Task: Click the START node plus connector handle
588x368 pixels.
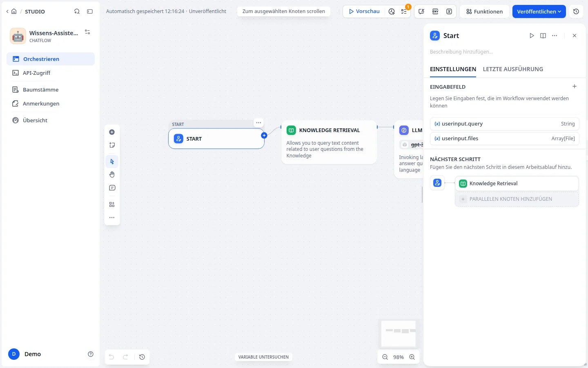Action: [264, 135]
